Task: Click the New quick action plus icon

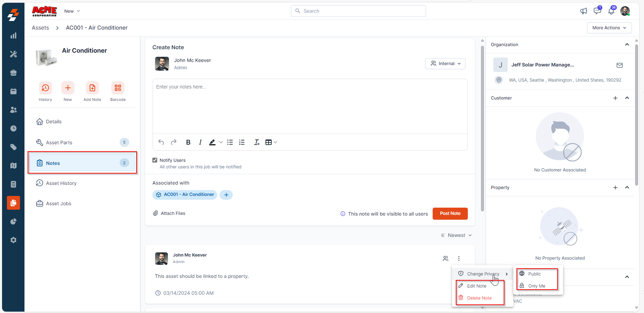Action: tap(68, 88)
